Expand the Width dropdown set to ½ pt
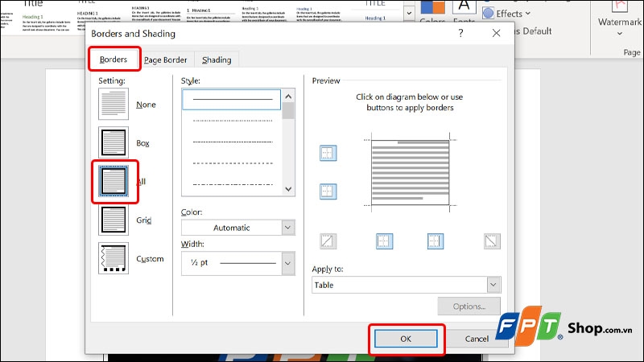The image size is (644, 362). [238, 262]
